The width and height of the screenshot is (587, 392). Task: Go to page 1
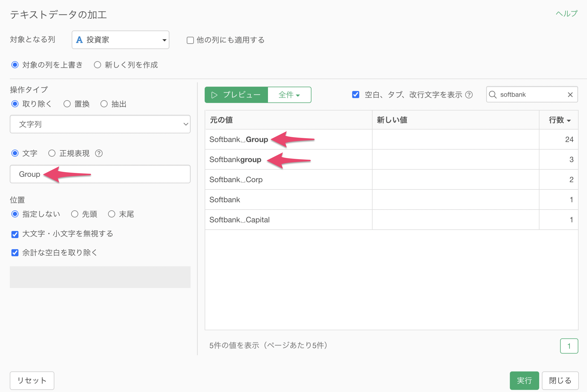[569, 346]
